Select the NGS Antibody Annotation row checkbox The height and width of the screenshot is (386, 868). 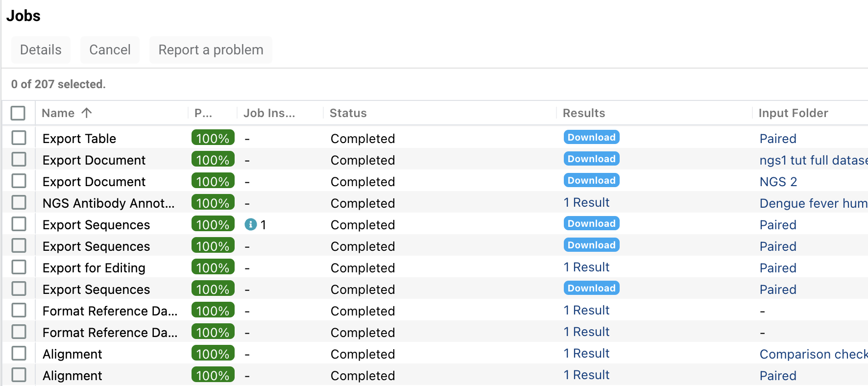19,203
